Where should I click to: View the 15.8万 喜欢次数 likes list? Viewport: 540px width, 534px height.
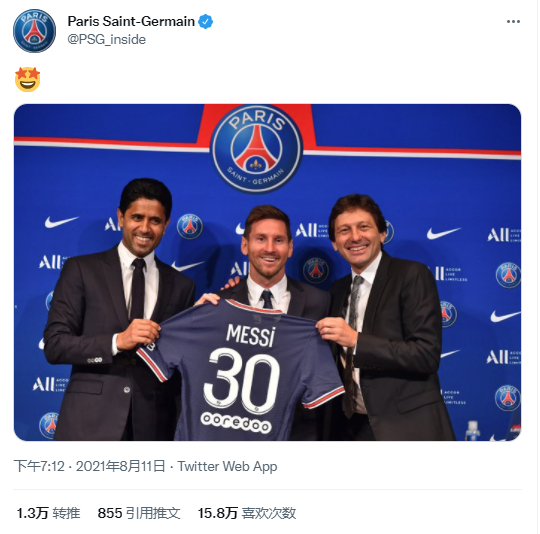(247, 513)
